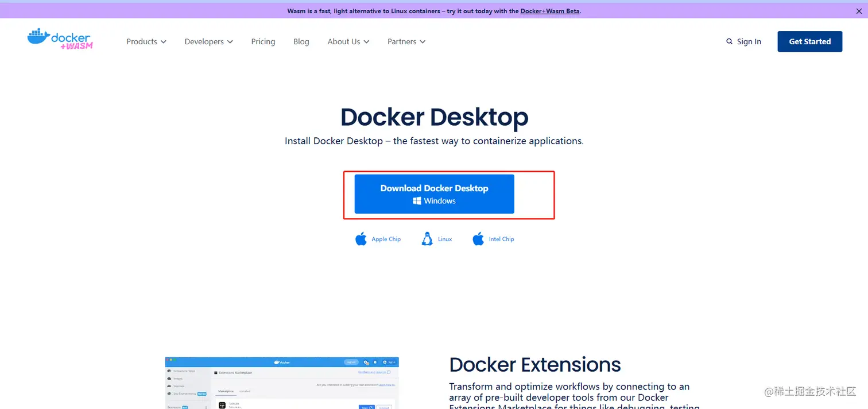Image resolution: width=868 pixels, height=409 pixels.
Task: Choose the Apple Chip download icon
Action: 361,239
